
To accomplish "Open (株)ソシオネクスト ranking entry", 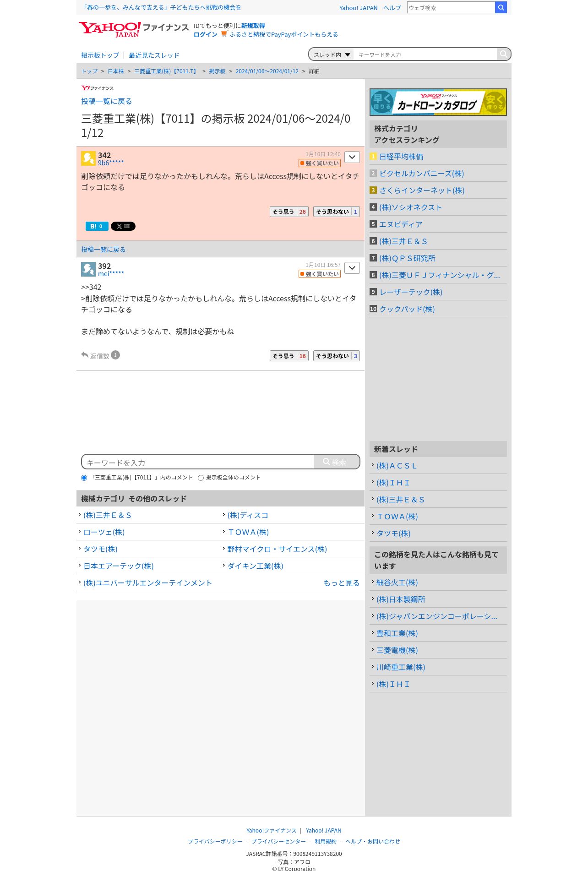I will (x=410, y=207).
